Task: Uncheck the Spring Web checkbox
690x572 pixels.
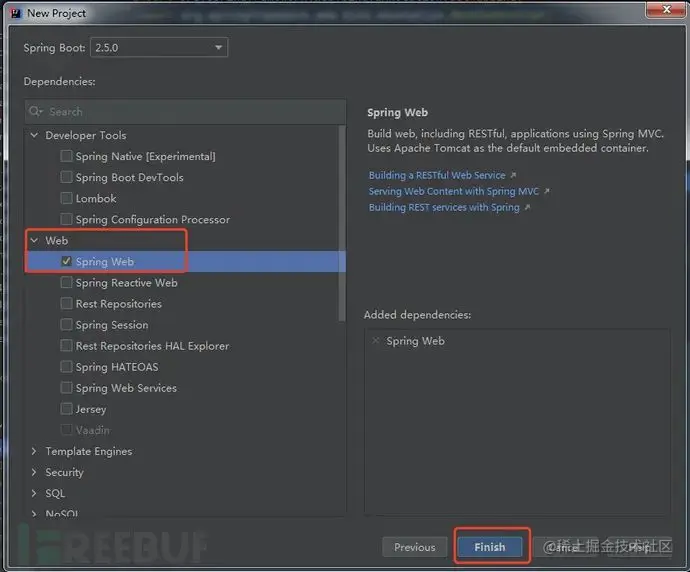Action: [66, 261]
